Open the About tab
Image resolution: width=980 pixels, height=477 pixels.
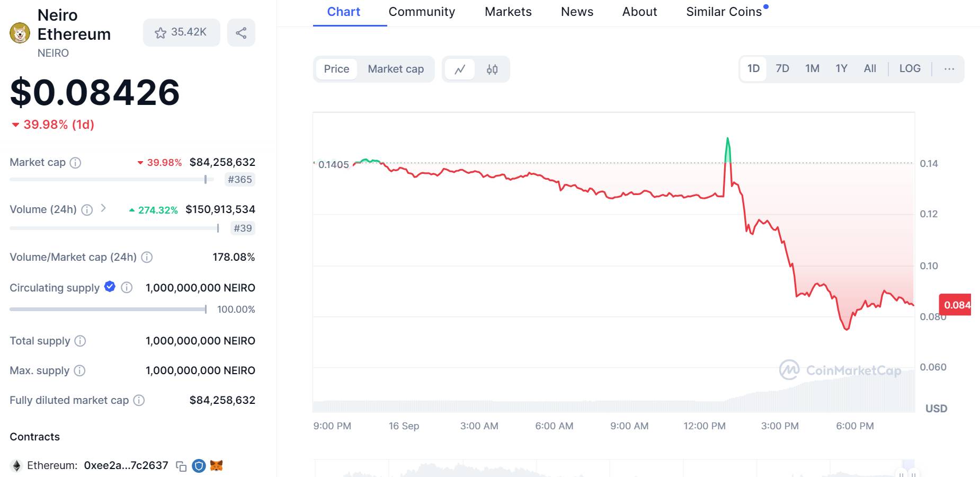[639, 12]
